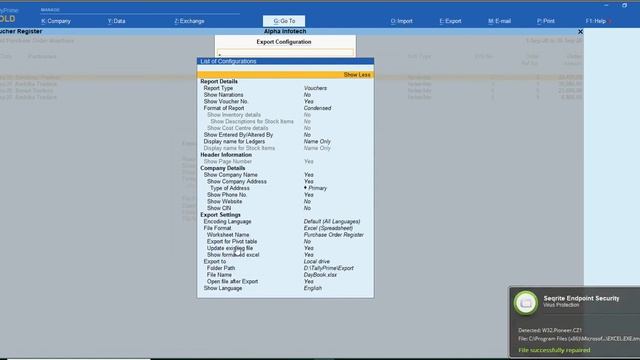This screenshot has height=360, width=640.
Task: Click the G: Go To button
Action: pyautogui.click(x=284, y=21)
